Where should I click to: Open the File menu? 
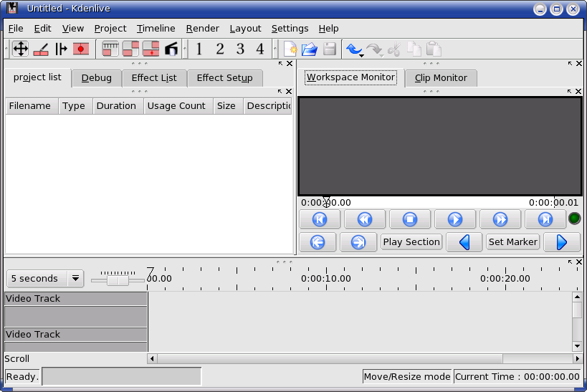click(x=16, y=29)
